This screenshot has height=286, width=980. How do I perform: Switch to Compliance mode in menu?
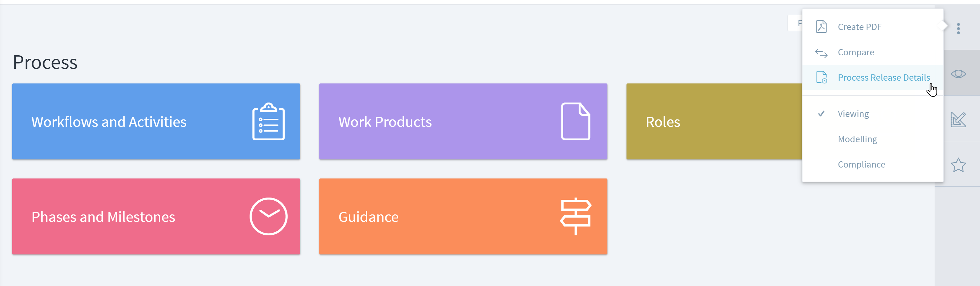click(x=861, y=164)
